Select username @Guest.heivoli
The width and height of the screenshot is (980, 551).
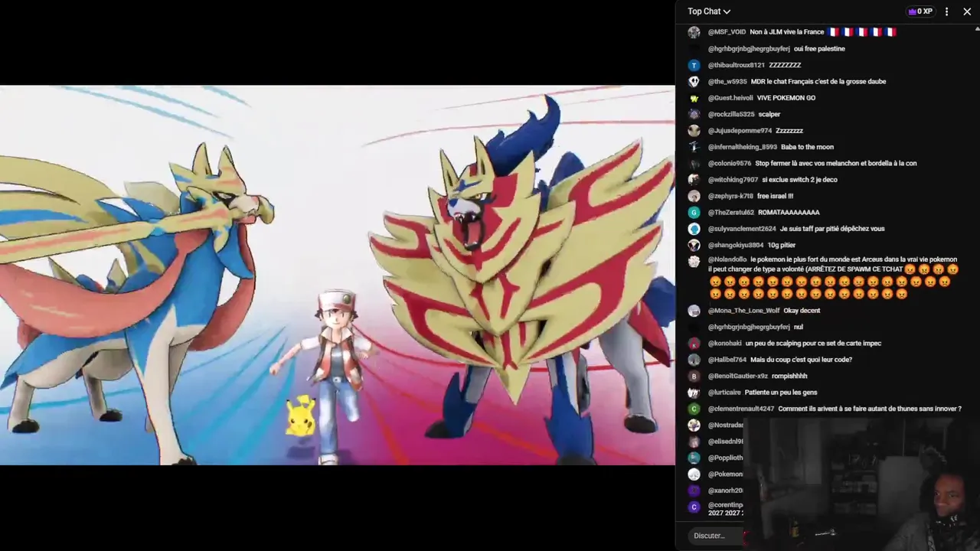[730, 98]
